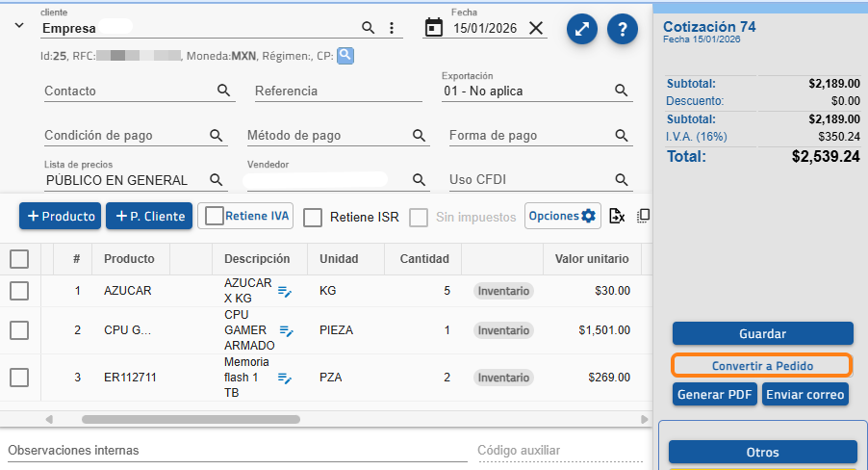Look up the postal code (CP) search icon
The height and width of the screenshot is (470, 868).
(x=345, y=56)
